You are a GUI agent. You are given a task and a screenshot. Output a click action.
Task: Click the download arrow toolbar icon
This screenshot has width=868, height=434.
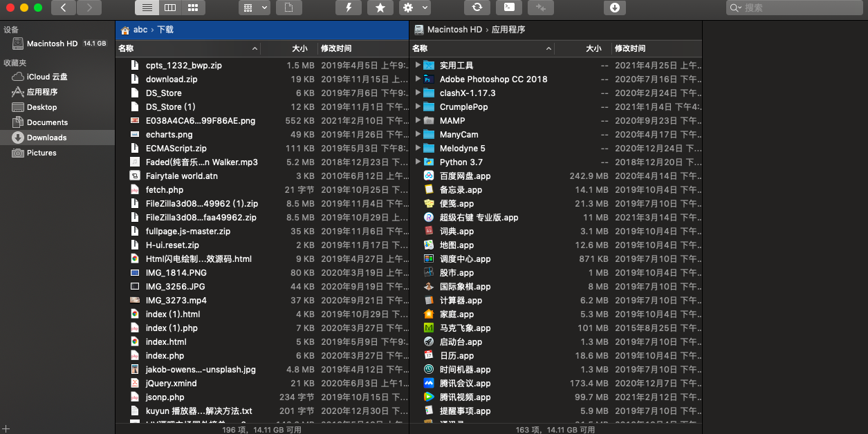coord(615,8)
